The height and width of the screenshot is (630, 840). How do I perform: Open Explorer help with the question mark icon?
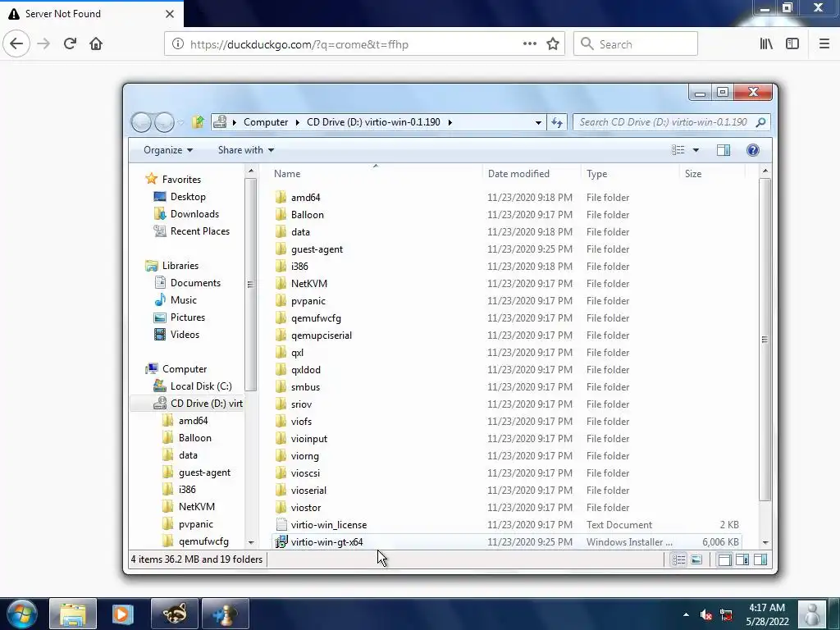[x=753, y=150]
